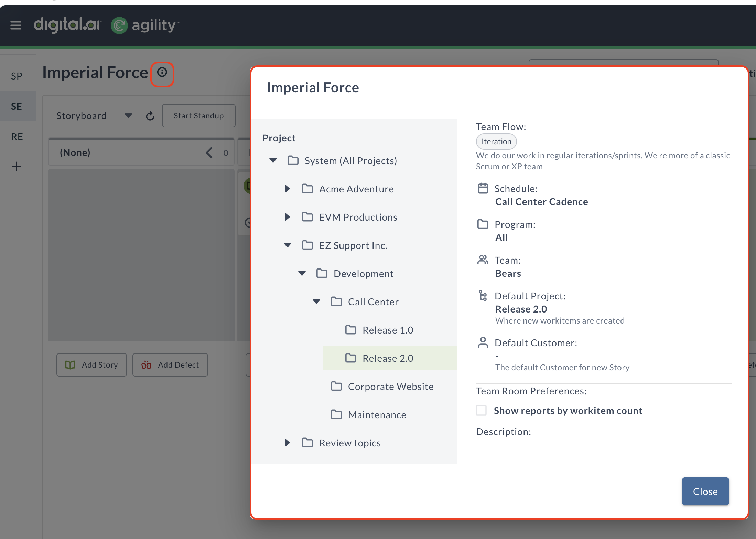Image resolution: width=756 pixels, height=539 pixels.
Task: Collapse the (None) column using left chevron
Action: [209, 152]
